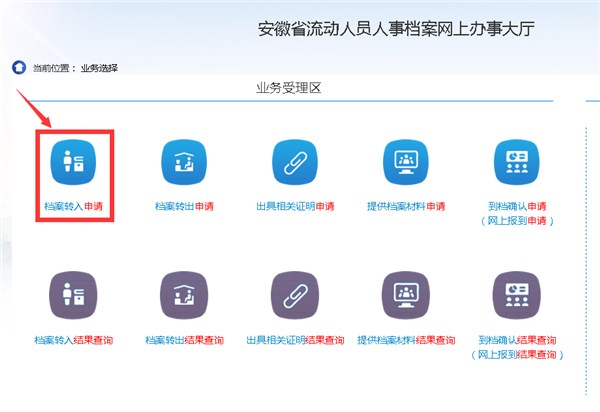This screenshot has height=412, width=600.
Task: Click the 到档确认申请 text link
Action: pos(517,207)
